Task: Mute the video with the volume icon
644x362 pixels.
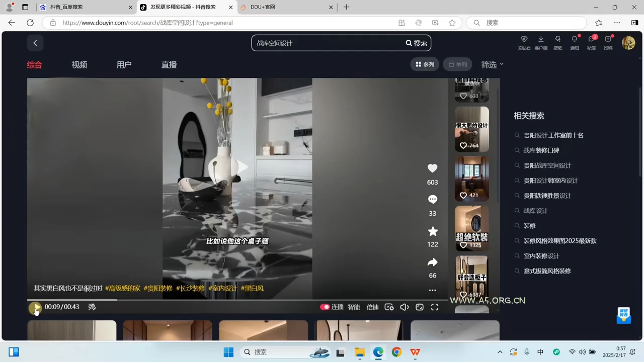Action: click(x=404, y=307)
